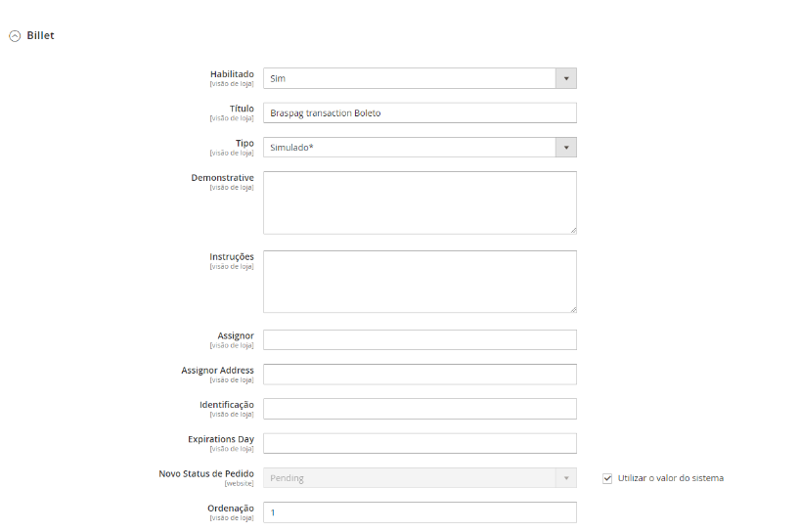
Task: Click the Expirations Day input field
Action: [420, 443]
